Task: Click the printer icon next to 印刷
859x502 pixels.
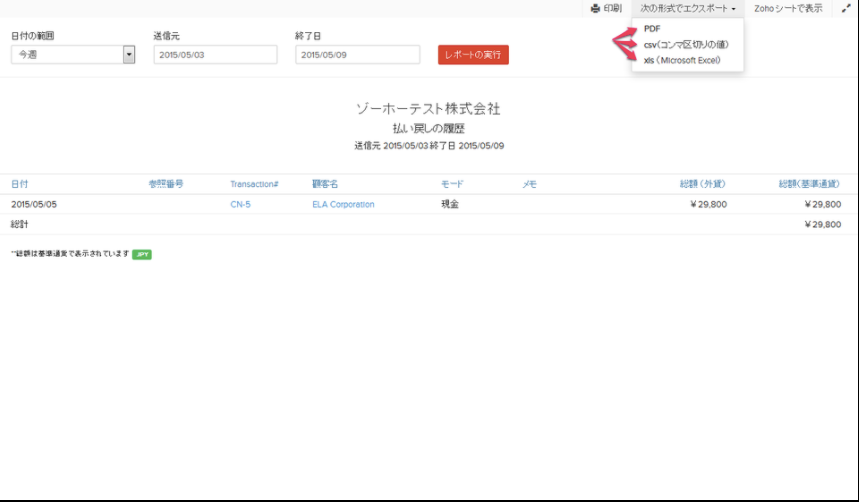Action: click(x=595, y=8)
